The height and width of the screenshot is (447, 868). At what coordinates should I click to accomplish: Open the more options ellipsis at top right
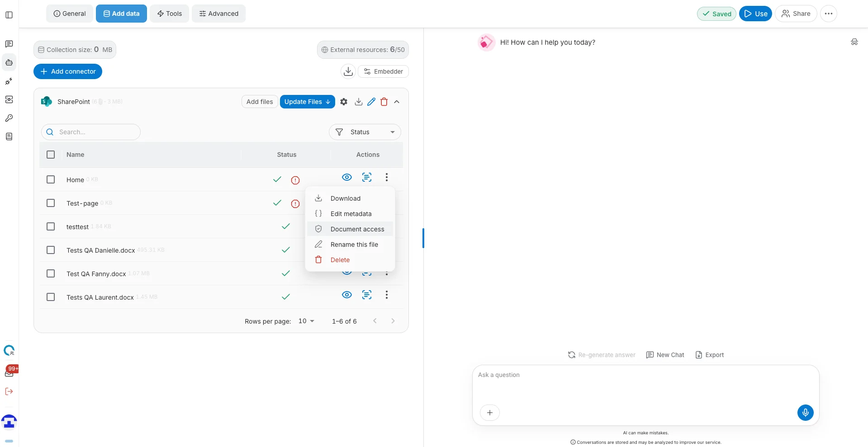pos(829,14)
